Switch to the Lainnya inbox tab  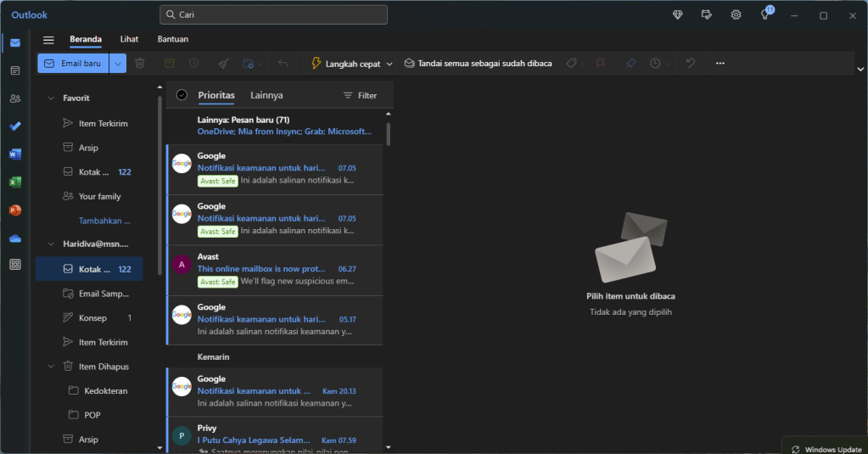(266, 96)
